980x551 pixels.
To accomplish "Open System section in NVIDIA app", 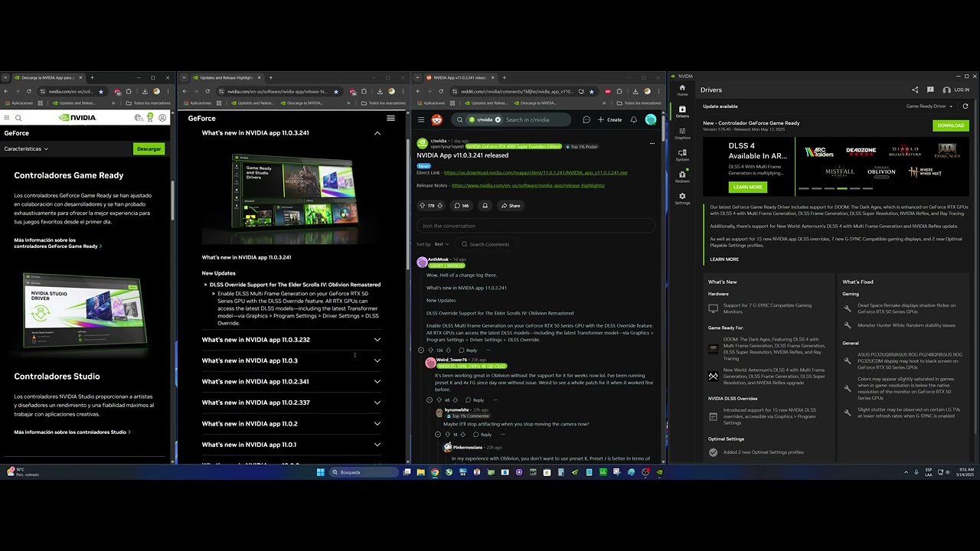I will point(682,155).
